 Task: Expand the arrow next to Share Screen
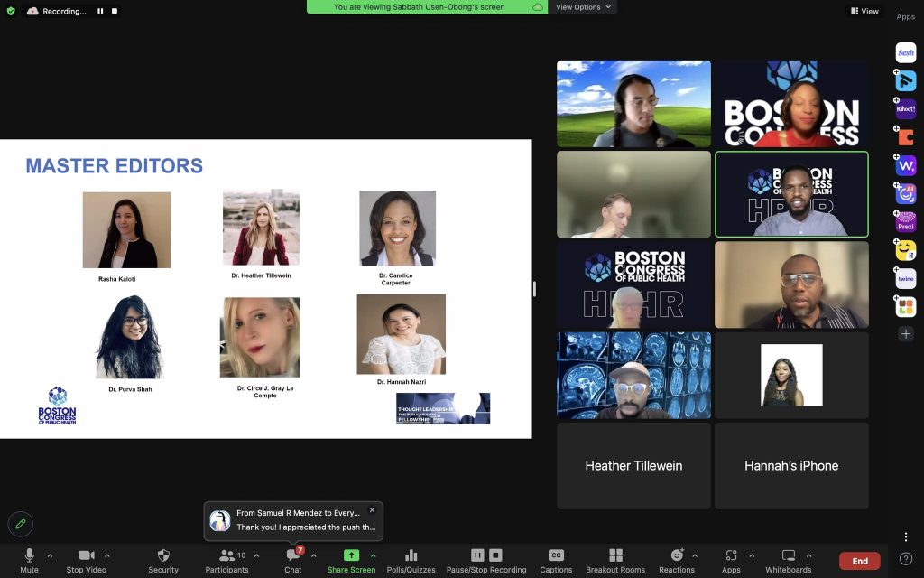374,555
